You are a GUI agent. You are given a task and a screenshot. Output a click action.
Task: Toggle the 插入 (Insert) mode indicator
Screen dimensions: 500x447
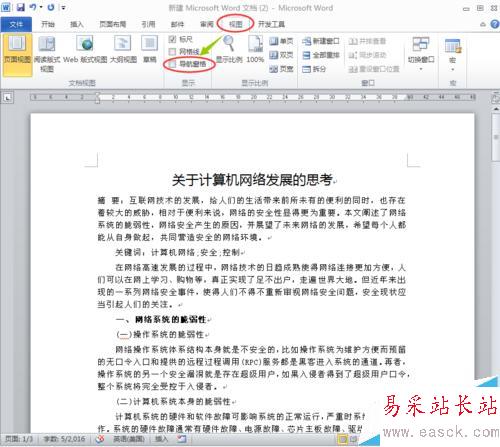pos(161,439)
